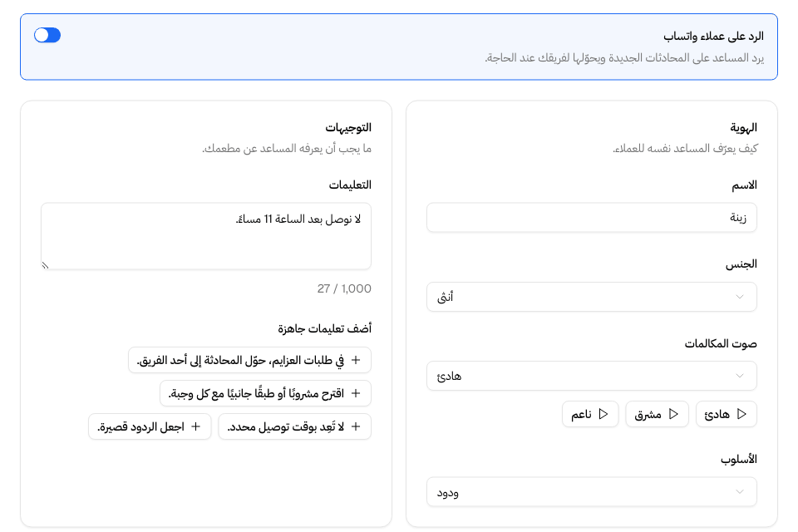Click the كيف يعرّف المساعد نفسه للعملاء description
Image resolution: width=798 pixels, height=532 pixels.
point(685,149)
